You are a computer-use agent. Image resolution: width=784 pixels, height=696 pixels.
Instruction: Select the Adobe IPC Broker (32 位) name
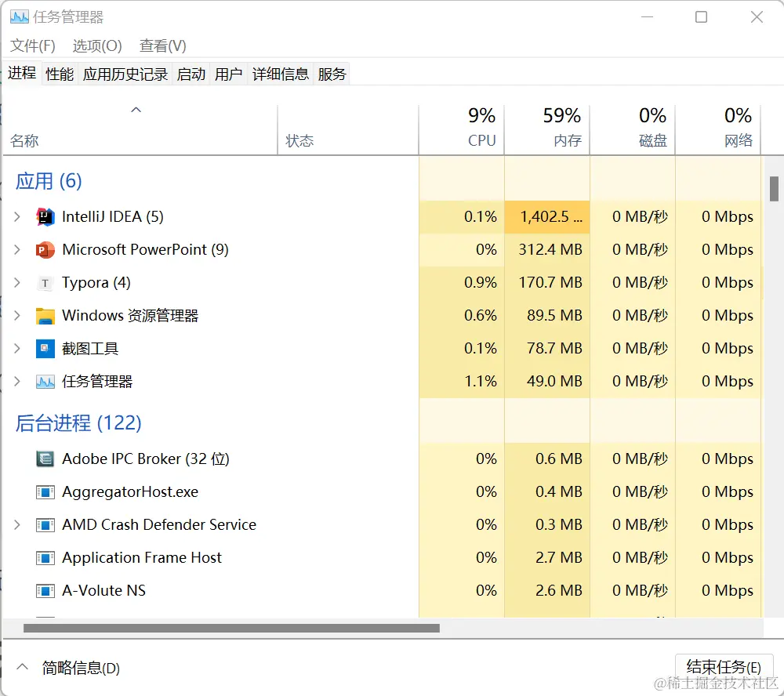[x=146, y=459]
